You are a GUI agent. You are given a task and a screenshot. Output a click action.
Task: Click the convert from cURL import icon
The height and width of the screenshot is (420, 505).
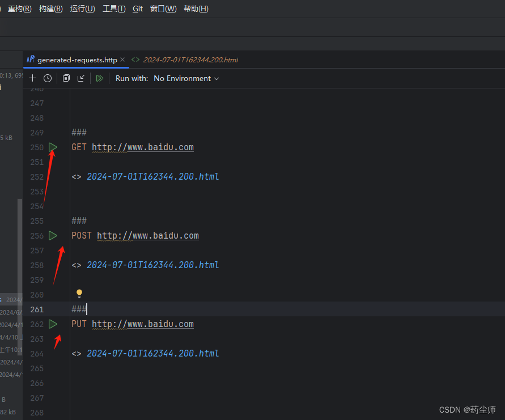[x=81, y=78]
